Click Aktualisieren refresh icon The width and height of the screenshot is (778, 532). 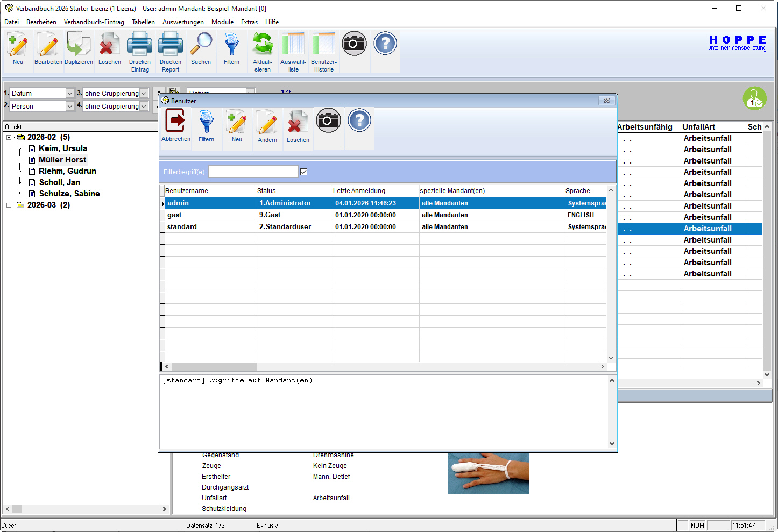click(x=263, y=45)
